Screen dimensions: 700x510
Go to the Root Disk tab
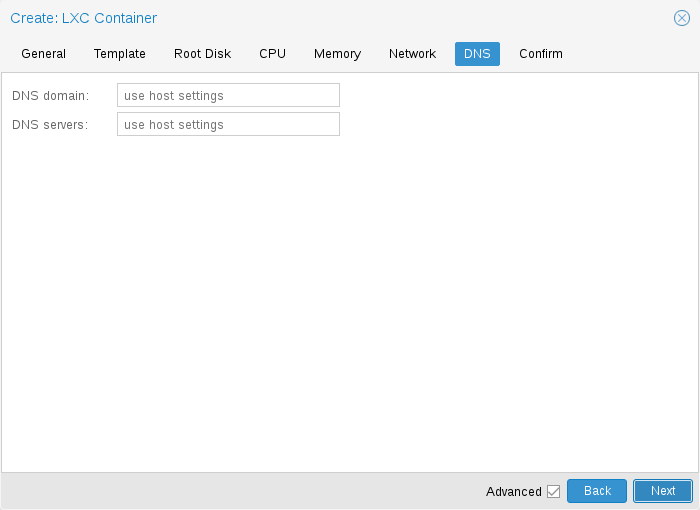click(x=202, y=54)
